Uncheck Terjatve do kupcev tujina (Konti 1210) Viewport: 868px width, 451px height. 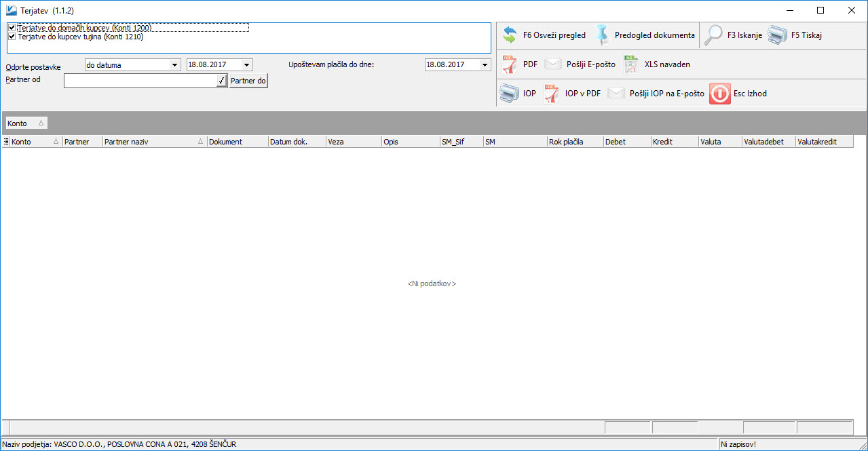click(12, 37)
